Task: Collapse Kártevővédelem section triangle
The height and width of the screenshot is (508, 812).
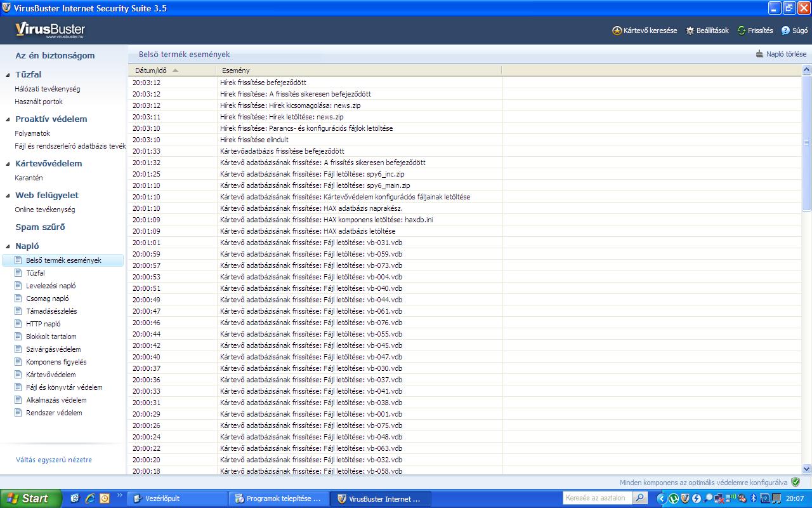Action: [8, 164]
